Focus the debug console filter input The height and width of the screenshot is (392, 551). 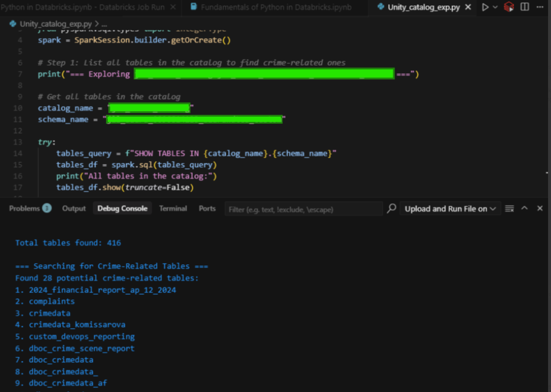pos(304,209)
